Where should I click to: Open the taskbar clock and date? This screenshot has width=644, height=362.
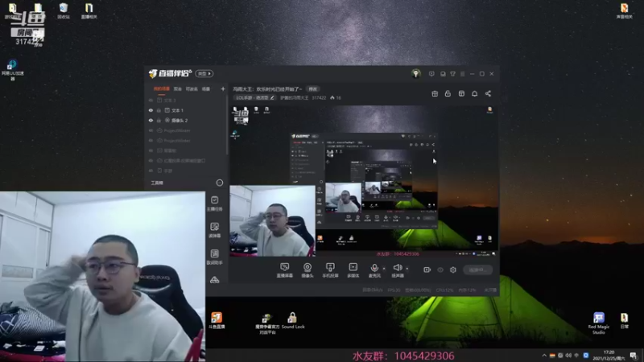[609, 355]
